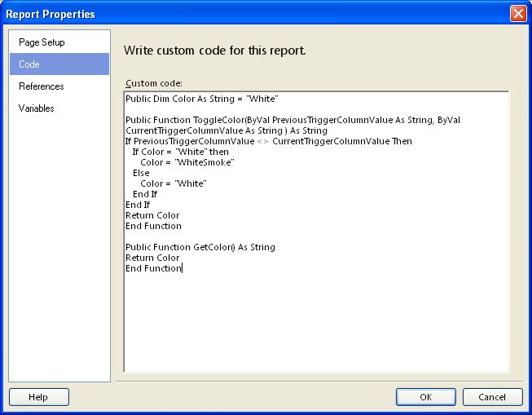Click the Report Properties title bar

pyautogui.click(x=244, y=14)
